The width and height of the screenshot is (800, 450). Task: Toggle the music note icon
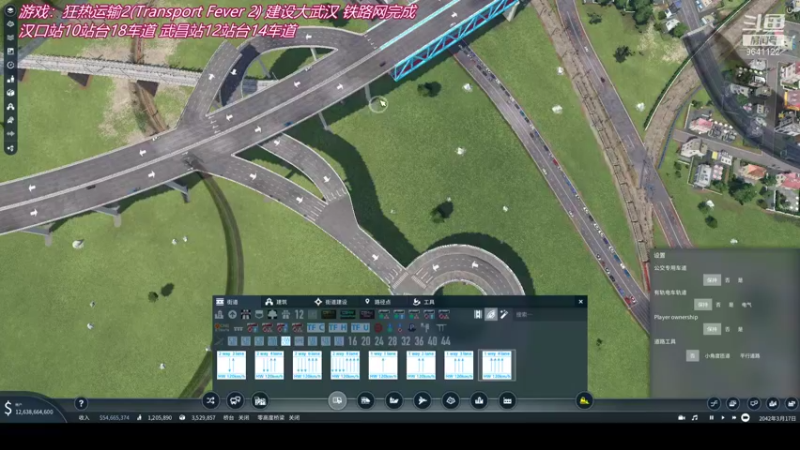click(x=695, y=418)
